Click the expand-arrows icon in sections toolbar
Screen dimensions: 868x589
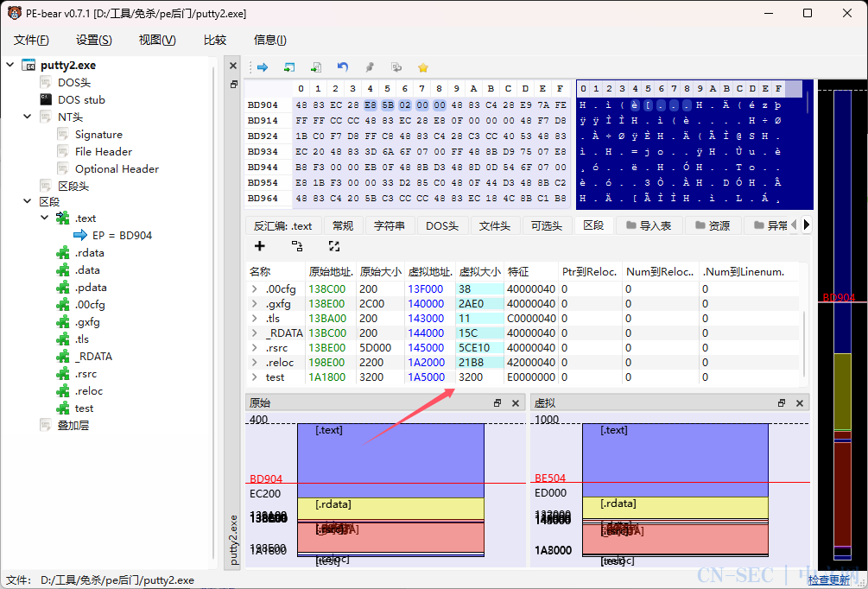333,246
